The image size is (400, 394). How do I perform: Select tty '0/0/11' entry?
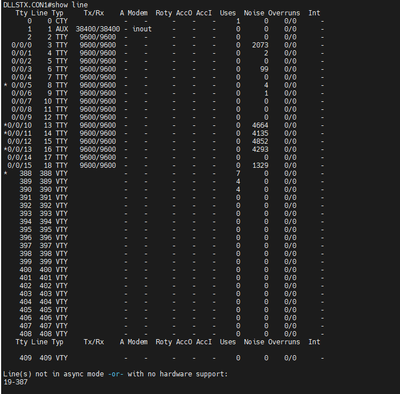tap(20, 133)
